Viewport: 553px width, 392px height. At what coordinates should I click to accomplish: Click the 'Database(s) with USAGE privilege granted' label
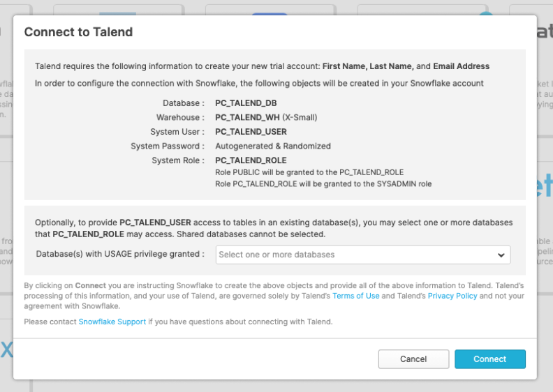pos(120,255)
